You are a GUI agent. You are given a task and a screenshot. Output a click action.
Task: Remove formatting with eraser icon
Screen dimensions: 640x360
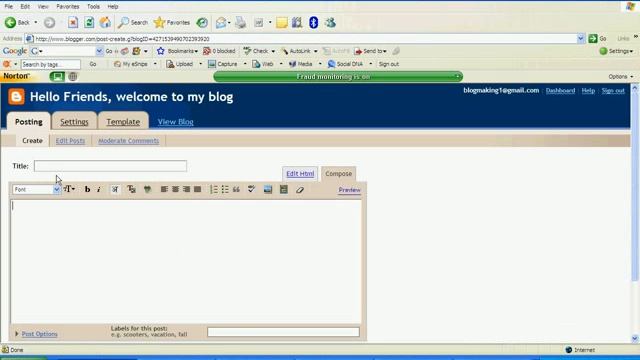click(x=300, y=190)
